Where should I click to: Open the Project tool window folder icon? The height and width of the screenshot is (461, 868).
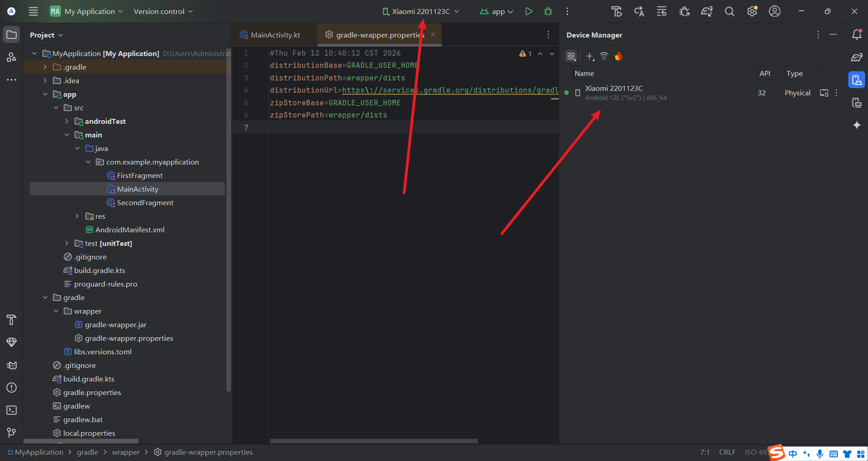[x=12, y=35]
